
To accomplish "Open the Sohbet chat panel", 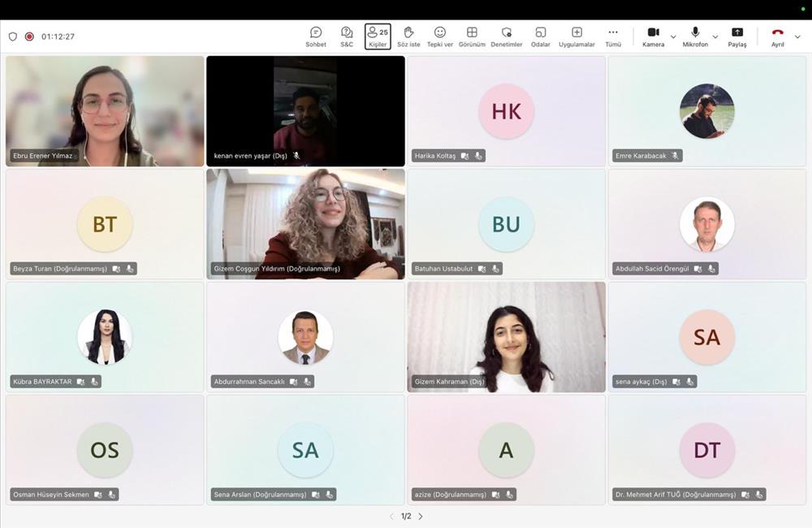I will [316, 37].
